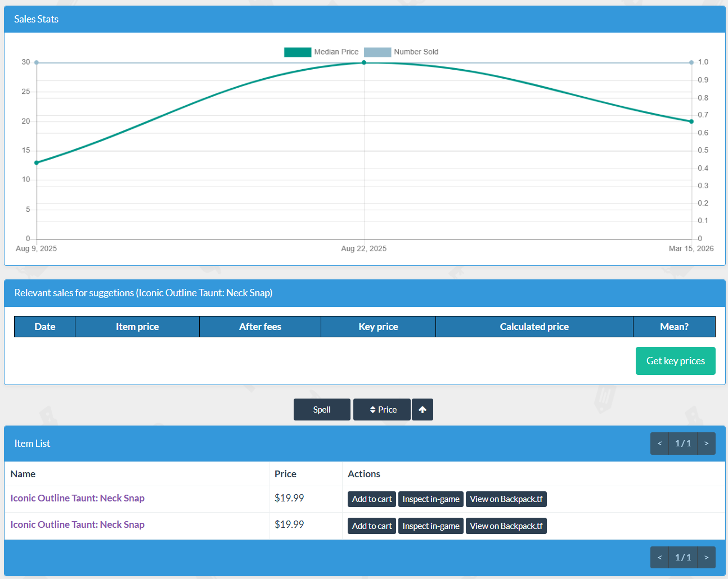Click the Item price column header

point(137,327)
